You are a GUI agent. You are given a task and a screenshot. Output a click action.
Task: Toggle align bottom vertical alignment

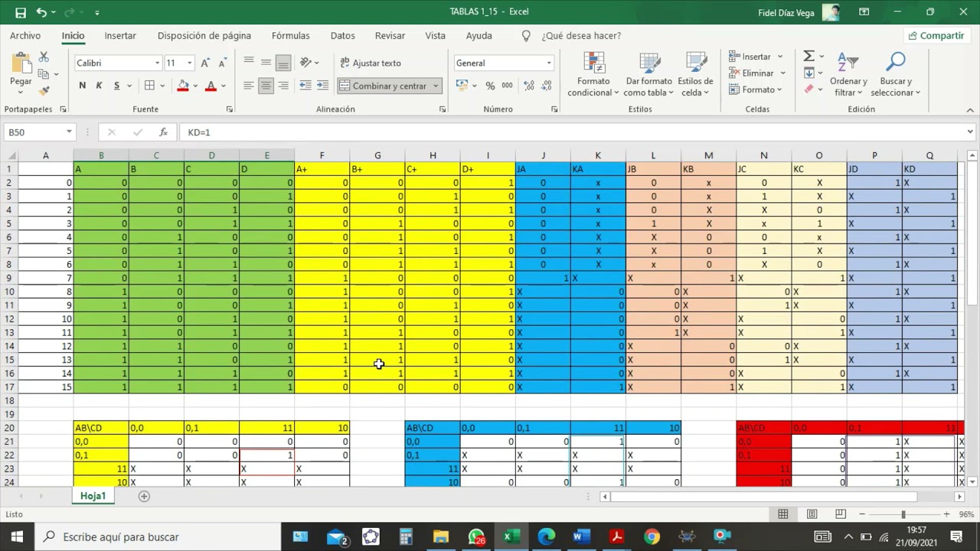283,63
